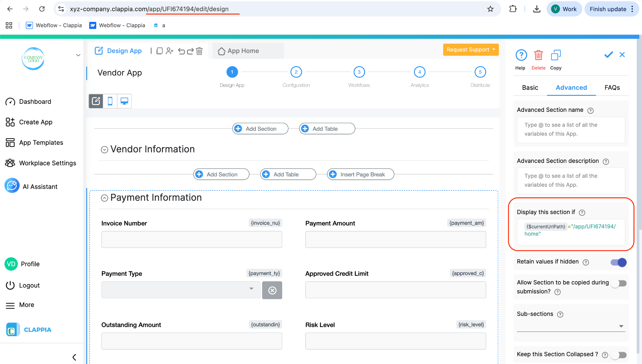
Task: Toggle Keep this Section Collapsed switch
Action: [618, 355]
